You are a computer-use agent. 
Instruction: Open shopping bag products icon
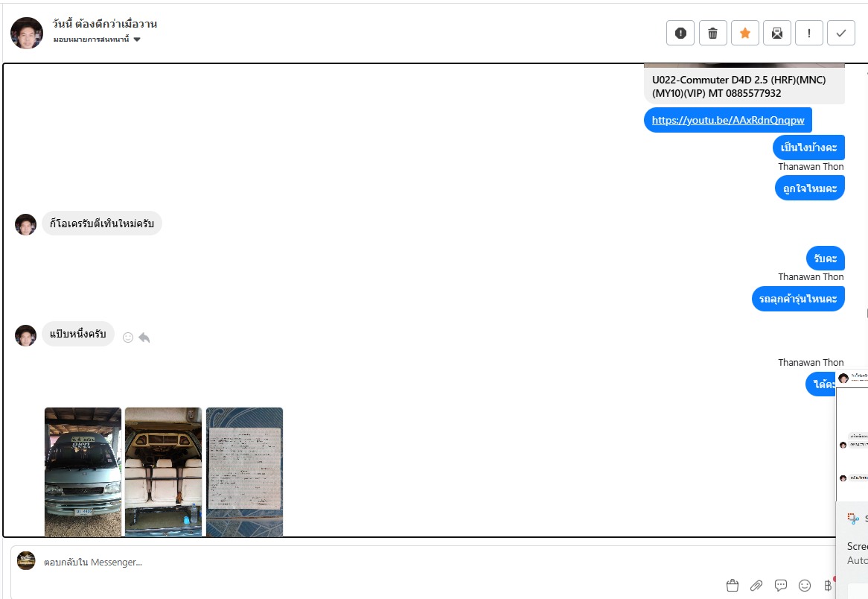(x=733, y=585)
